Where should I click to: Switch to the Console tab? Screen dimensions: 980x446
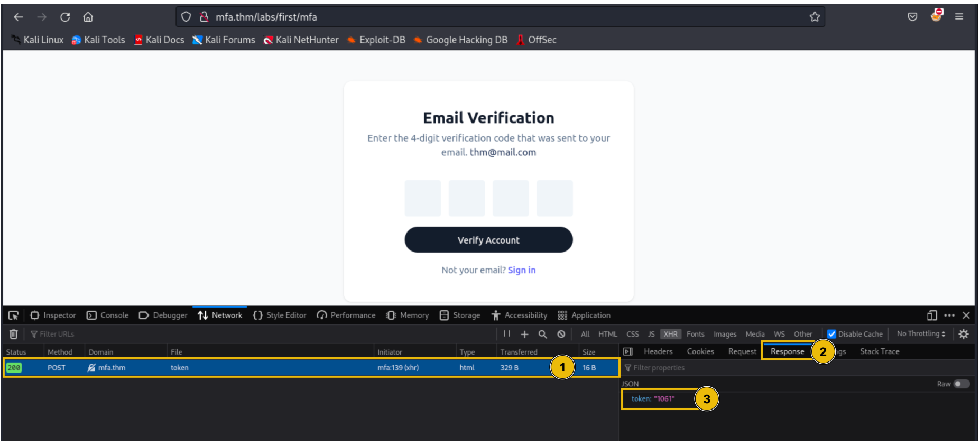(x=108, y=315)
